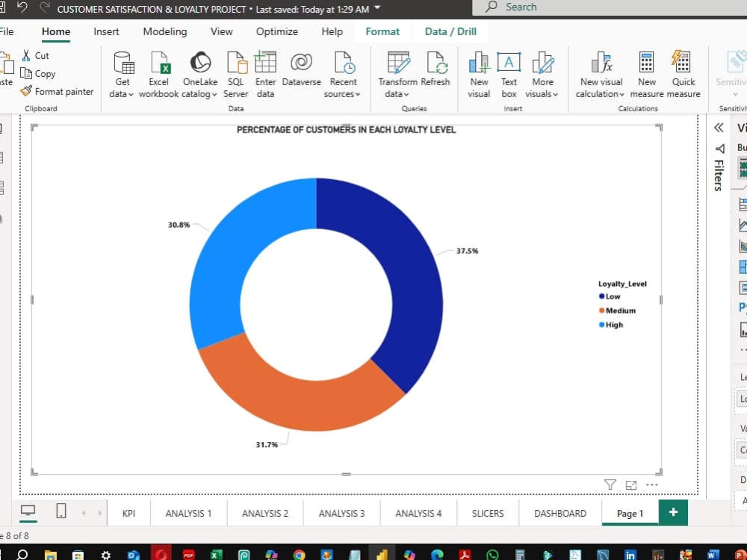The image size is (747, 560).
Task: Cut the selected item
Action: point(35,56)
